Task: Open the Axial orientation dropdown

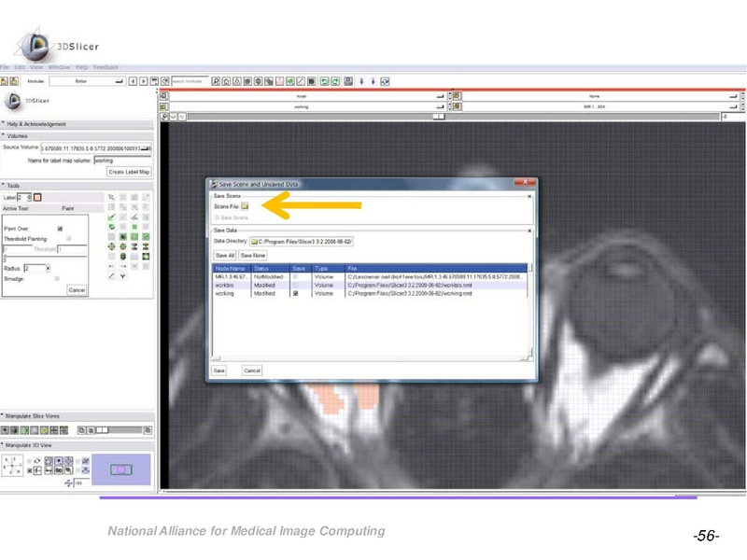Action: coord(307,96)
